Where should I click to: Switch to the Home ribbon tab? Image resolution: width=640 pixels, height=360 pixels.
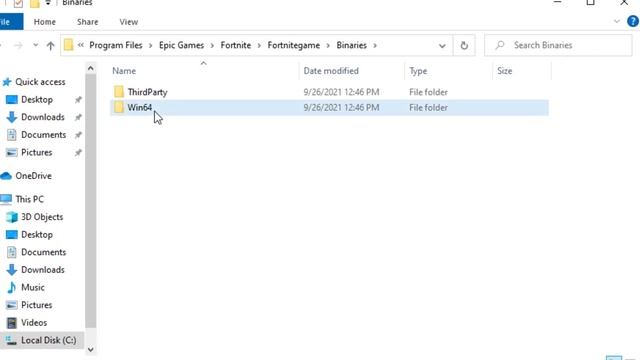click(x=44, y=22)
